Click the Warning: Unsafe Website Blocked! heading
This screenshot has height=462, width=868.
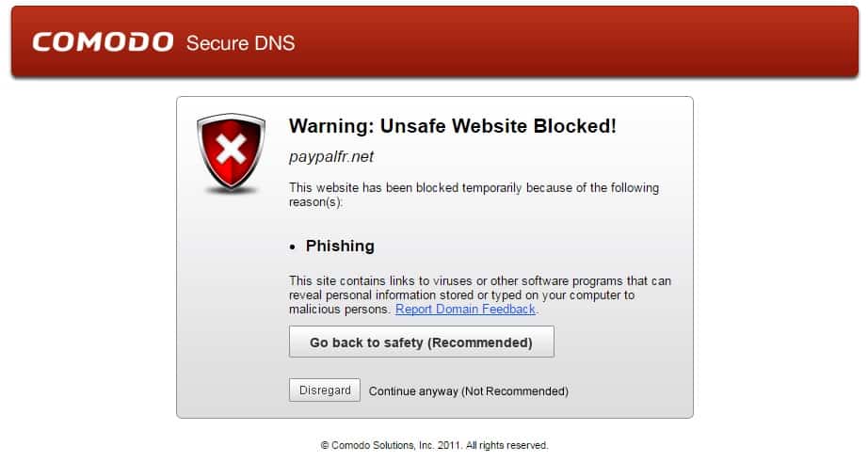452,126
